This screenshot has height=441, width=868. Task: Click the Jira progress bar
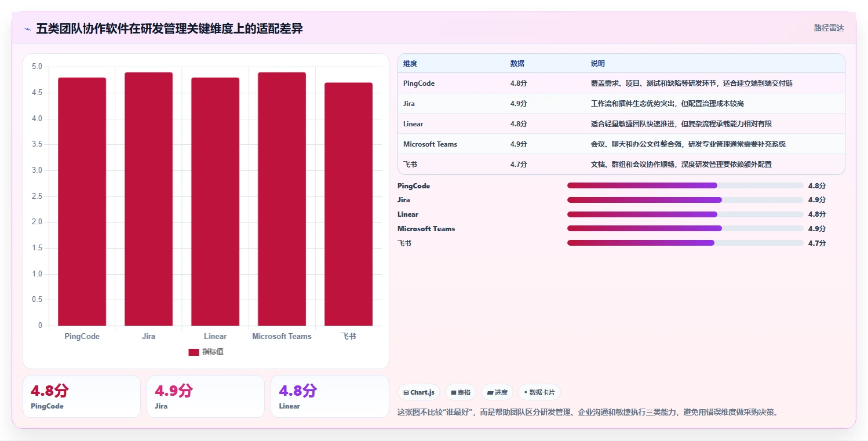[x=685, y=200]
